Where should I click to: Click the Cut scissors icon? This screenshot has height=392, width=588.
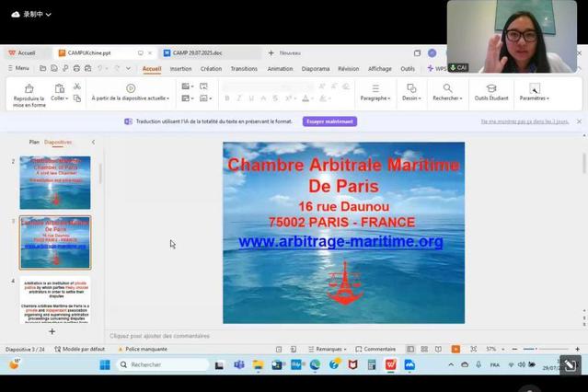pos(77,86)
